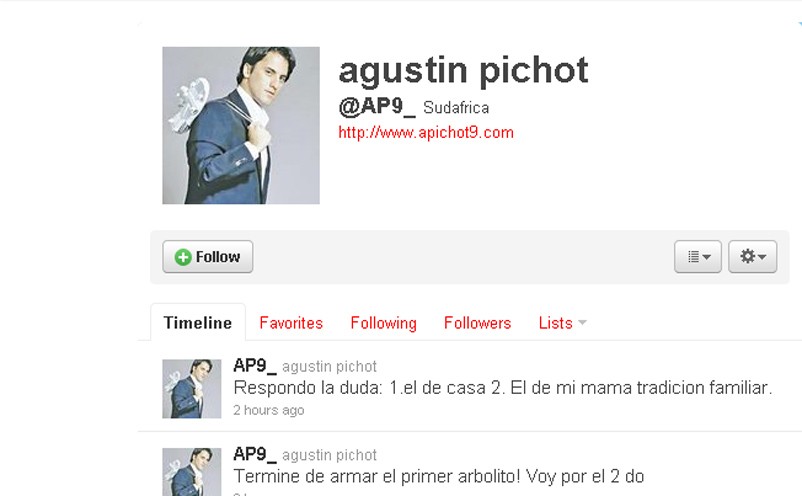Click the @AP9_ handle in the profile header
802x496 pixels.
pos(376,106)
